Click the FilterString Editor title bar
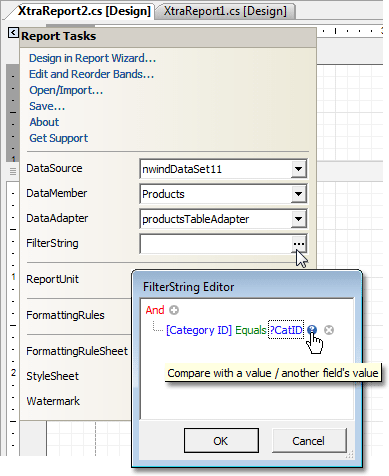The height and width of the screenshot is (476, 389). (247, 287)
